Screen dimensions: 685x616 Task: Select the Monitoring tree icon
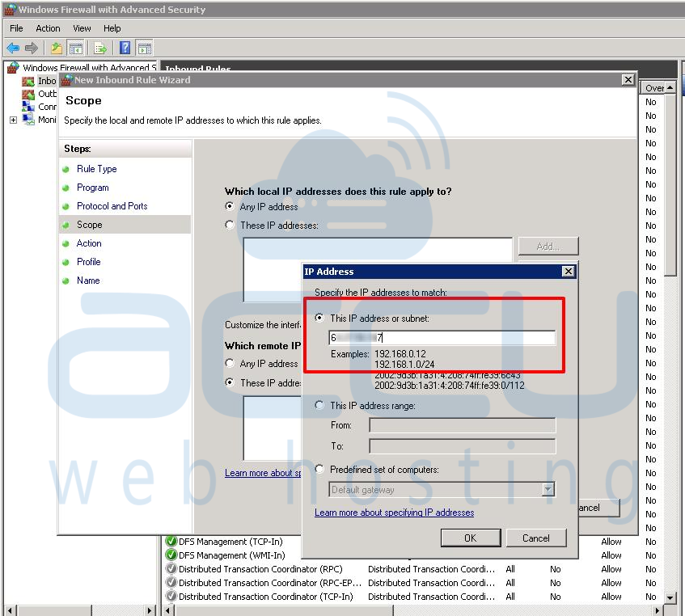pyautogui.click(x=28, y=119)
